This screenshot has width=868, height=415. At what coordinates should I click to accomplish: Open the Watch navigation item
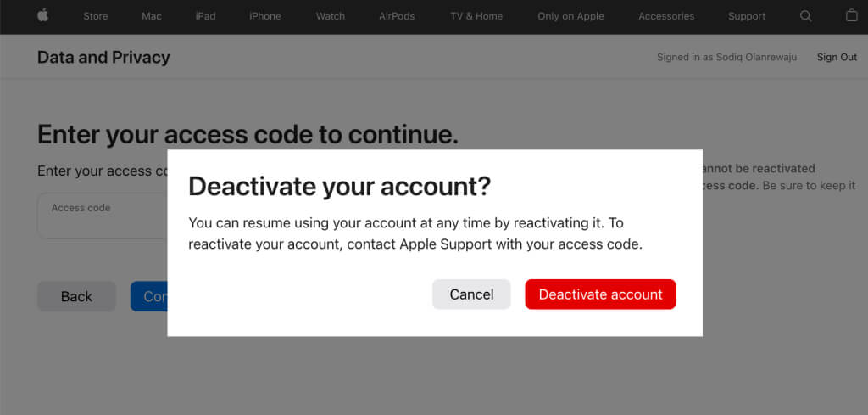(x=331, y=16)
